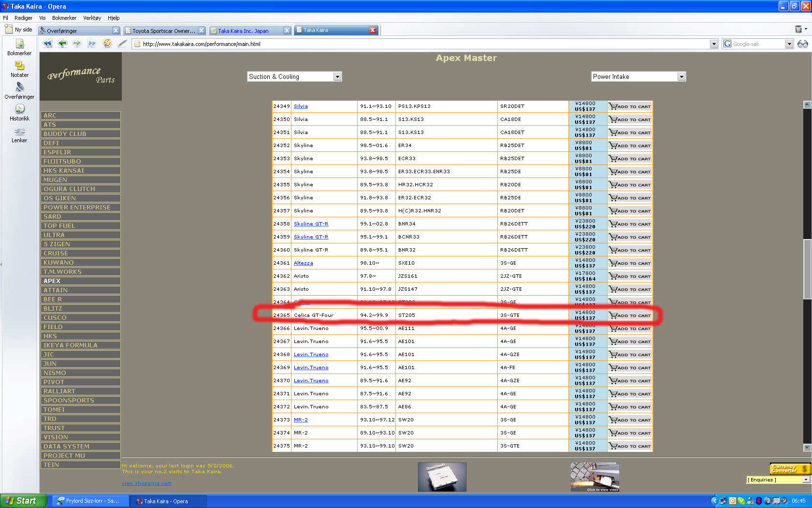Show the Historikk panel
The width and height of the screenshot is (812, 508).
coord(19,112)
